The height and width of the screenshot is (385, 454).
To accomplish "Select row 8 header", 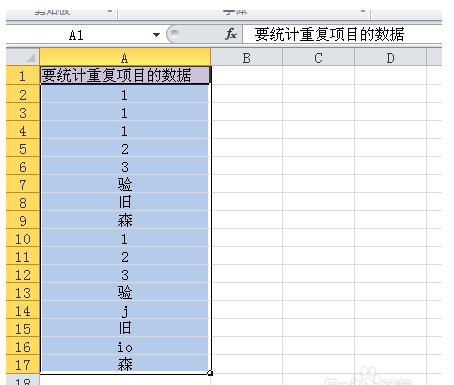I will coord(23,202).
